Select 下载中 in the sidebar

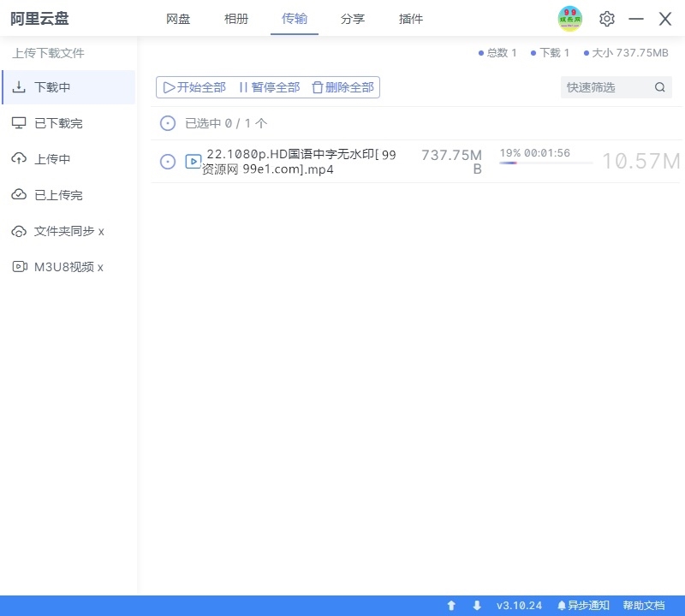click(68, 87)
